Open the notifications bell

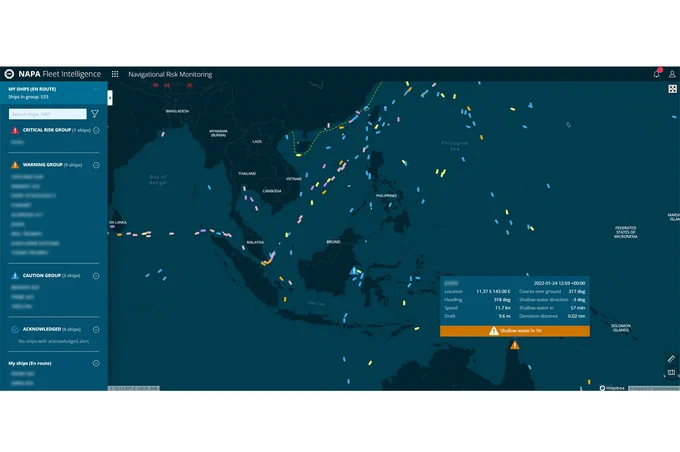coord(657,74)
